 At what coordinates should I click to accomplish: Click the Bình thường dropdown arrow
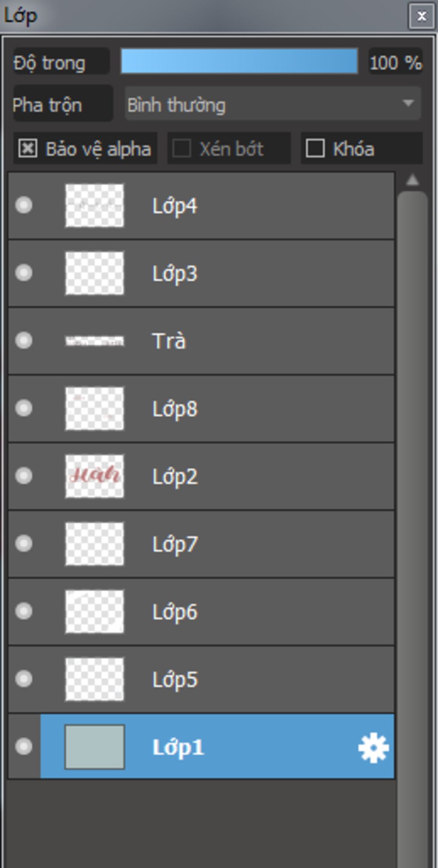[x=408, y=103]
